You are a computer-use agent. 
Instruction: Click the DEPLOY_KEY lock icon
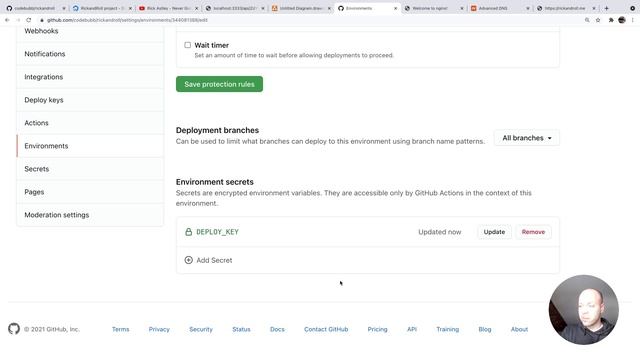coord(189,232)
